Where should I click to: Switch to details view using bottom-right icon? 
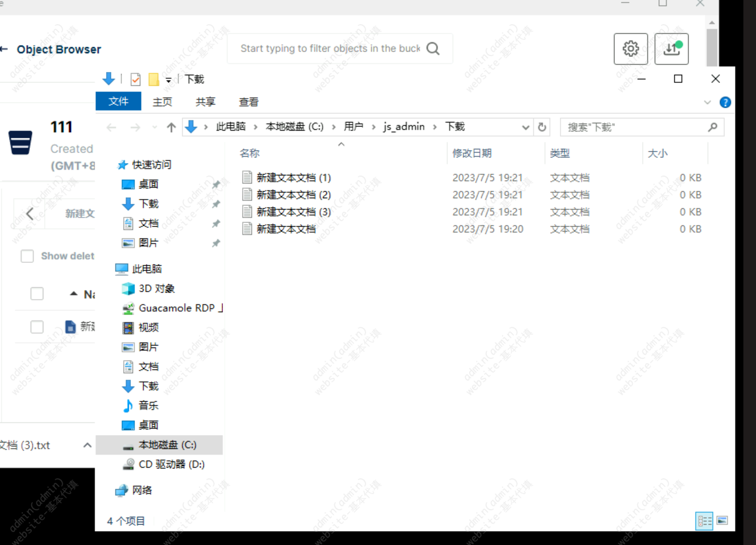pyautogui.click(x=704, y=521)
